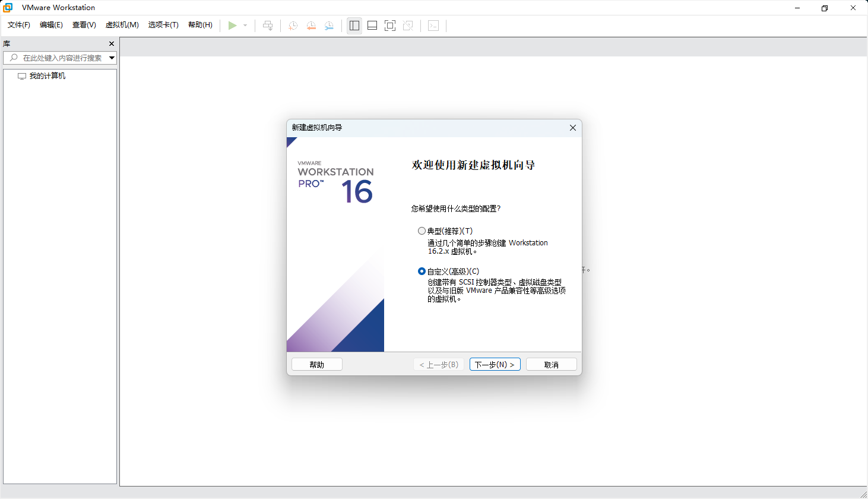868x499 pixels.
Task: Select the 典型(推荐) radio option
Action: [x=422, y=231]
